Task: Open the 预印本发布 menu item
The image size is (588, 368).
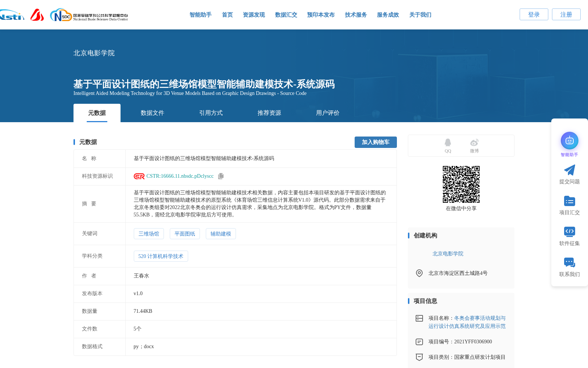Action: tap(321, 15)
